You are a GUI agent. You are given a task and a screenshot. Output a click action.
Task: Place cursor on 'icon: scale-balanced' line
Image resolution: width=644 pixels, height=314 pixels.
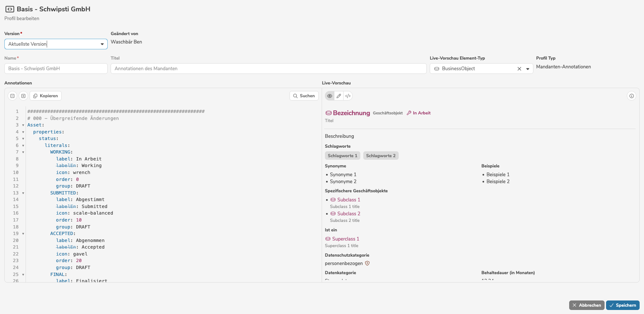pyautogui.click(x=85, y=213)
